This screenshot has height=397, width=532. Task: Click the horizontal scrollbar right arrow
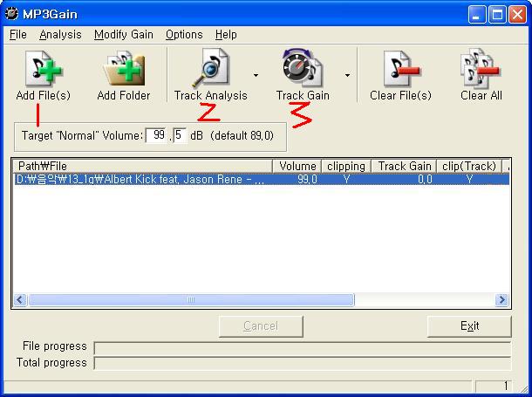click(501, 299)
